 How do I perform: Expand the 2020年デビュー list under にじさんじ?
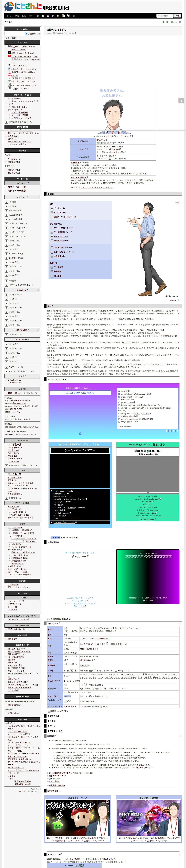pos(6,241)
